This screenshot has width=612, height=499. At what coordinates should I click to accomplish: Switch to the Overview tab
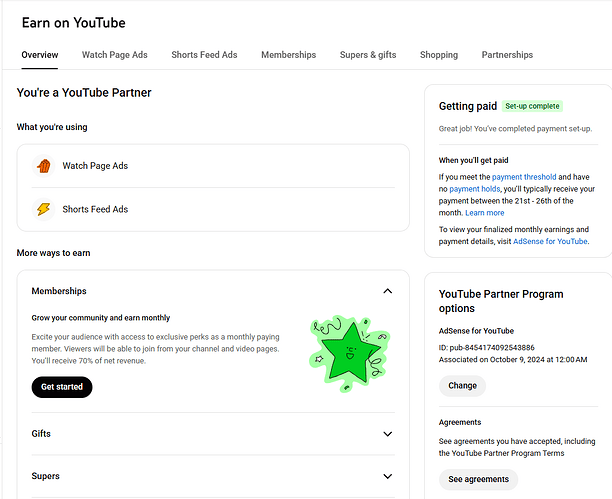40,55
